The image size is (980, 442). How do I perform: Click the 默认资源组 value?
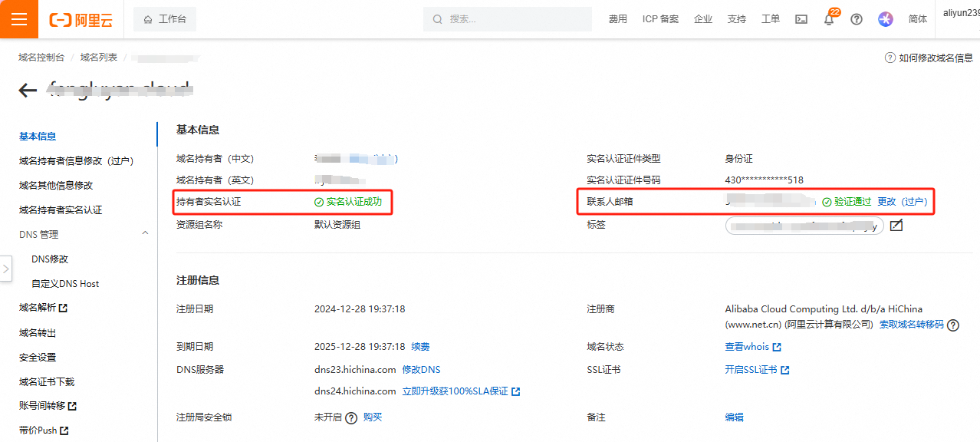(x=337, y=225)
